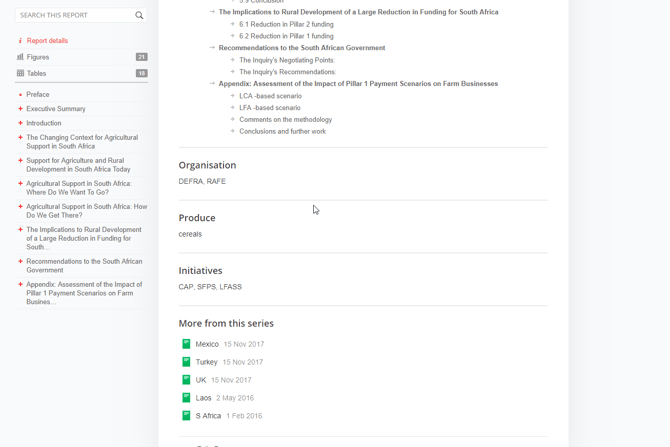Click the Report details info icon
This screenshot has height=447, width=670.
20,41
